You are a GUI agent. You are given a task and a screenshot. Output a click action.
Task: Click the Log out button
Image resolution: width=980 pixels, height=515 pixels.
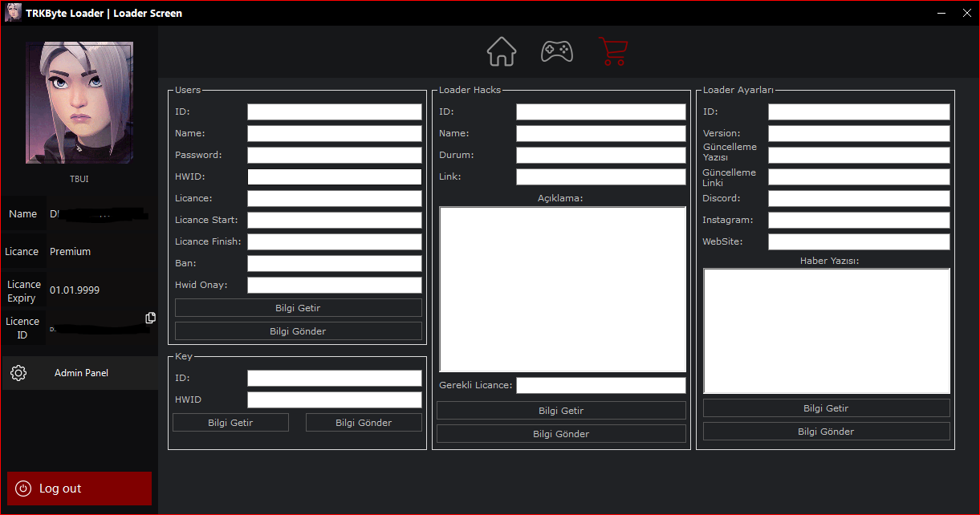(79, 489)
